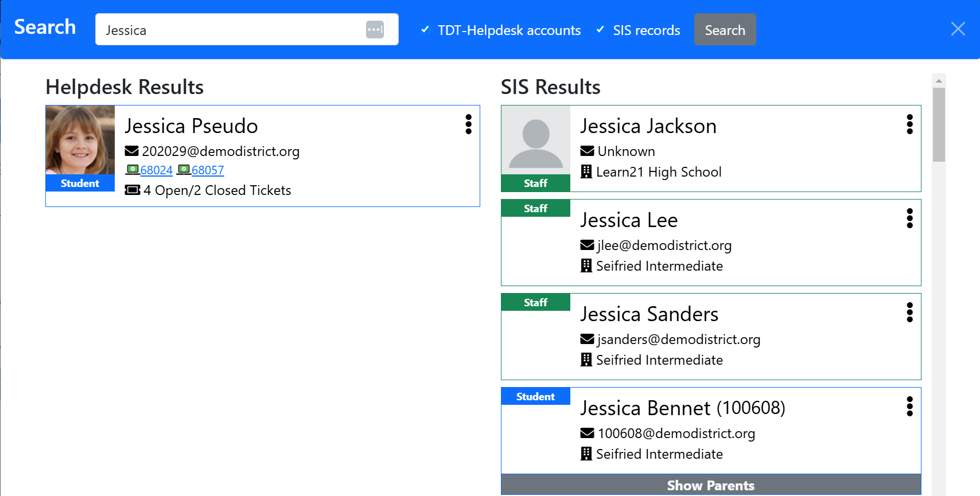This screenshot has height=496, width=980.
Task: Expand Show Parents for Jessica Bennet
Action: 711,485
